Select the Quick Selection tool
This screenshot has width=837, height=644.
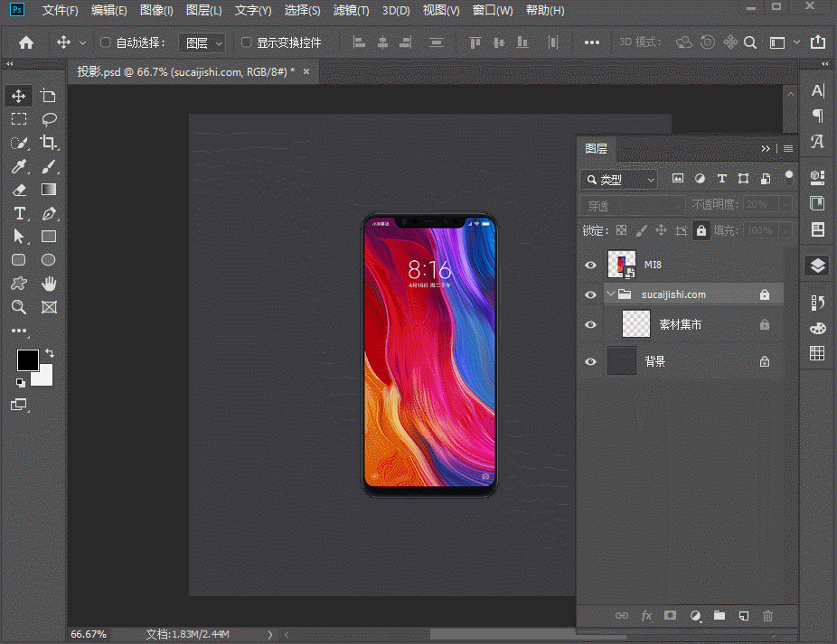(19, 143)
